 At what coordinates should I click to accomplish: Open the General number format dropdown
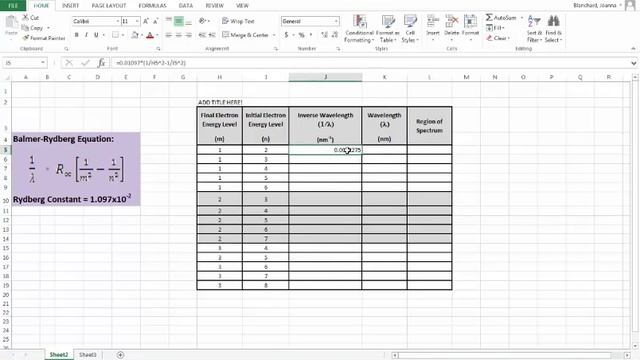[336, 21]
